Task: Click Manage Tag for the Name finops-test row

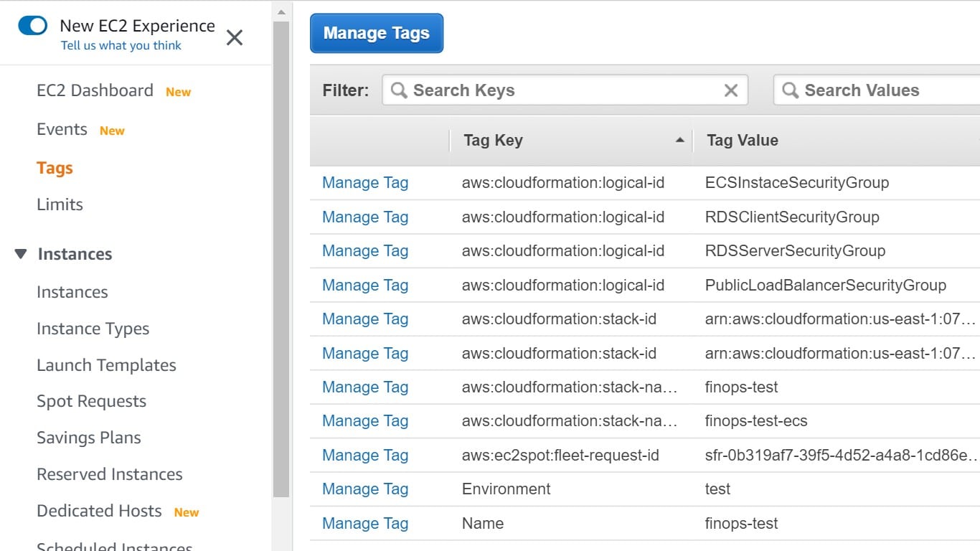Action: point(364,523)
